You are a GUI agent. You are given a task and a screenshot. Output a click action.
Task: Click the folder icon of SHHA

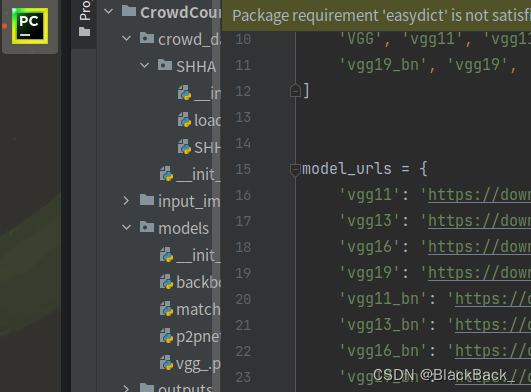tap(165, 65)
